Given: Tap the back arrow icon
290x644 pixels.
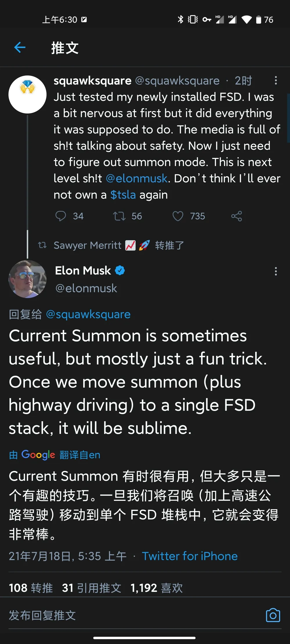Looking at the screenshot, I should pyautogui.click(x=20, y=48).
